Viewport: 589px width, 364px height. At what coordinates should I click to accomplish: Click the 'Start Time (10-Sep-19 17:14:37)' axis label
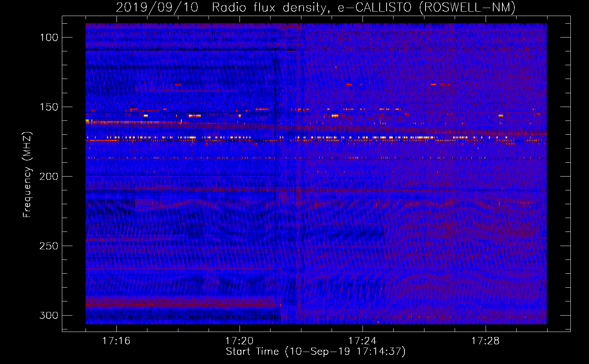pyautogui.click(x=316, y=352)
